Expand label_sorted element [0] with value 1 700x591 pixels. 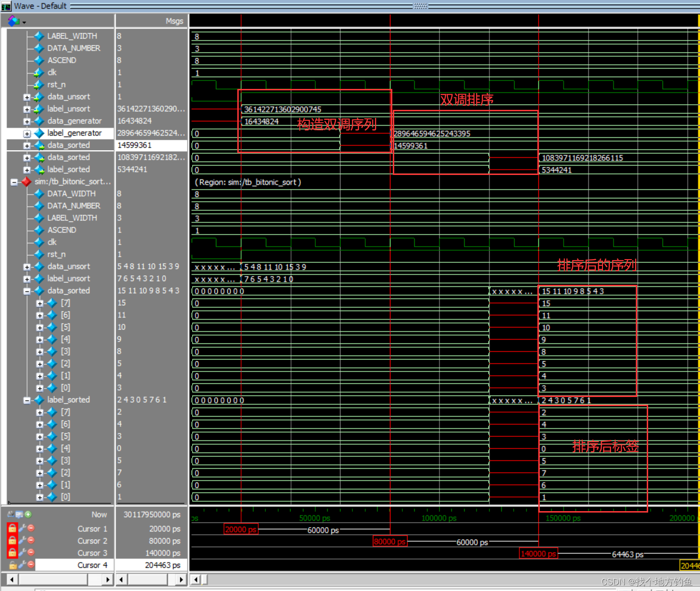click(40, 497)
